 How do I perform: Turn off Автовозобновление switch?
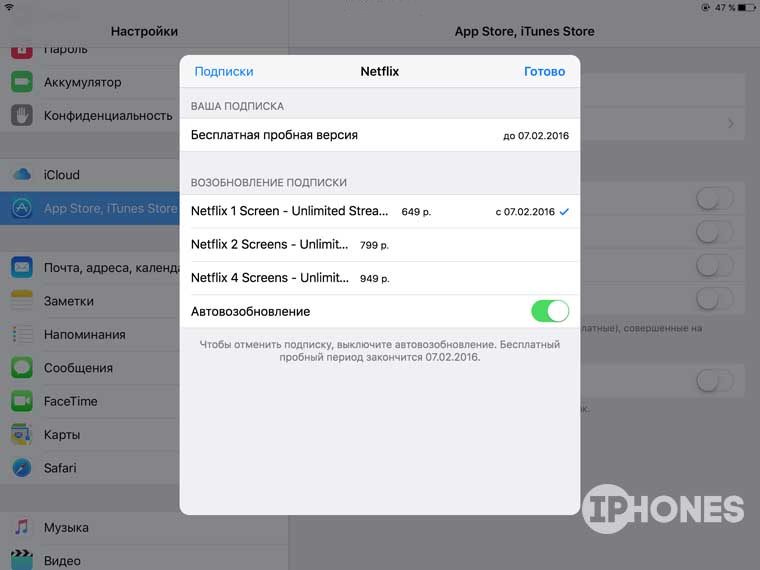click(x=550, y=311)
